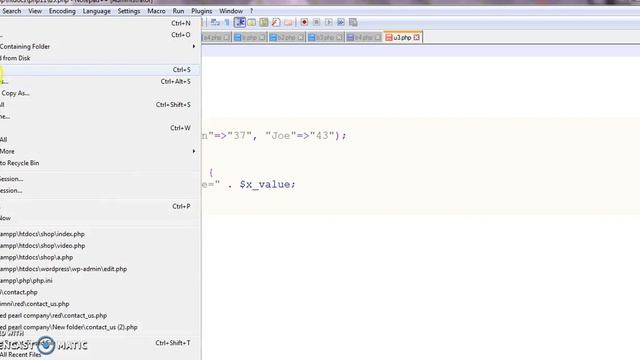Click Stop recording macro icon
640x360 pixels.
point(316,22)
